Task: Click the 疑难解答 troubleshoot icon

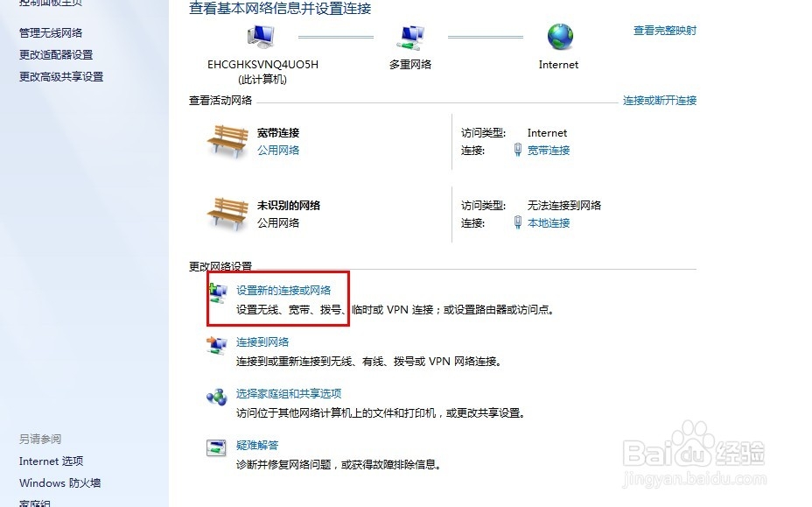Action: [x=216, y=447]
